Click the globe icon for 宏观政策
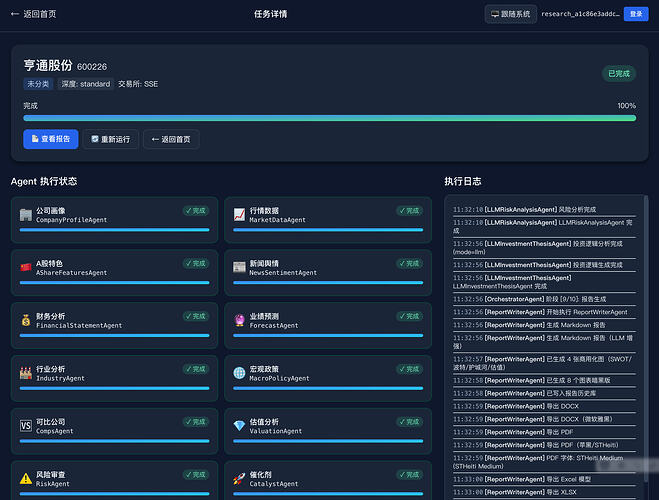The width and height of the screenshot is (659, 500). 239,373
